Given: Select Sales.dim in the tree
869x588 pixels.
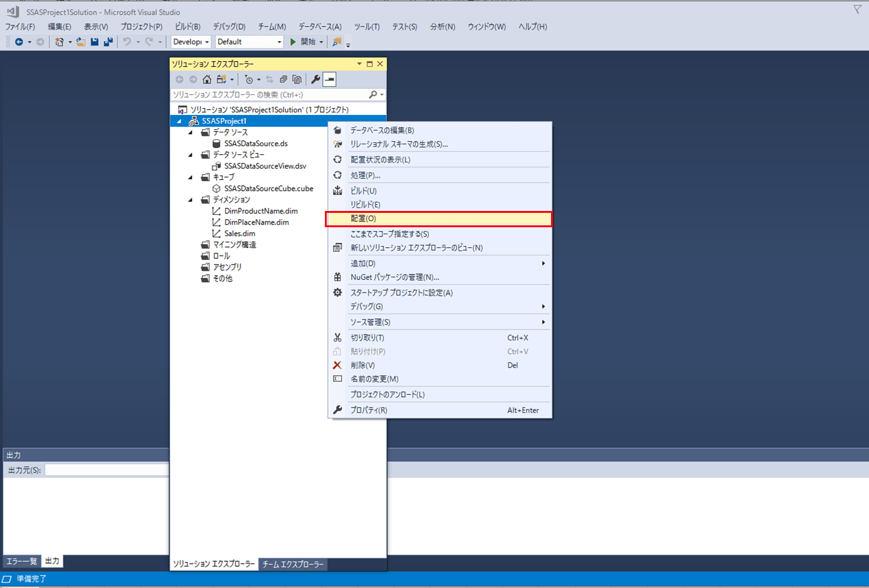Looking at the screenshot, I should pyautogui.click(x=240, y=233).
